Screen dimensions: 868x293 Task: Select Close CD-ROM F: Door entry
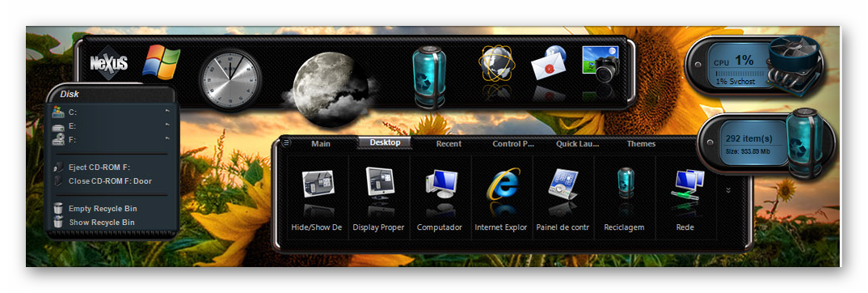click(110, 181)
